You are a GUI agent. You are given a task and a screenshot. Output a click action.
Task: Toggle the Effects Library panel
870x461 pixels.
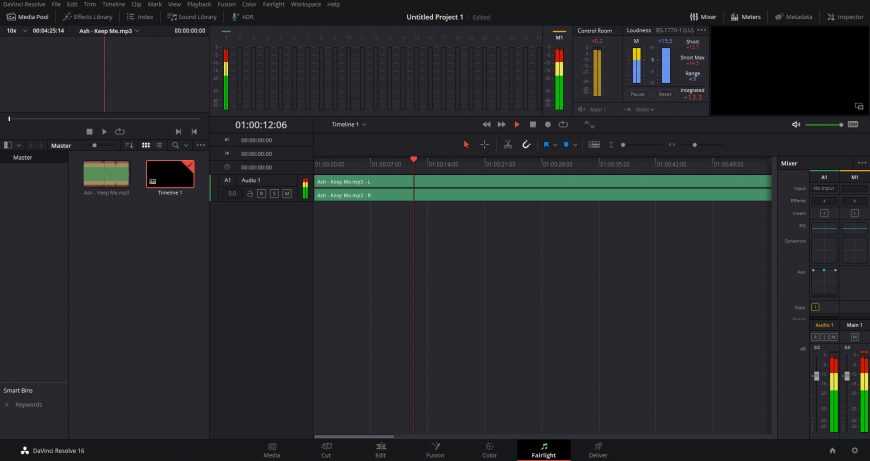pos(87,17)
